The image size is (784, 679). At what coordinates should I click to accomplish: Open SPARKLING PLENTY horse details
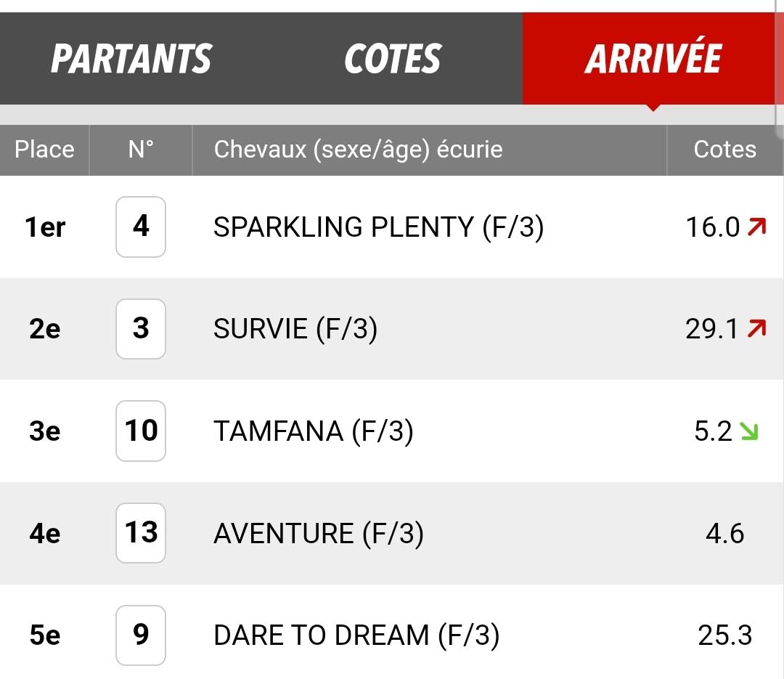click(378, 227)
